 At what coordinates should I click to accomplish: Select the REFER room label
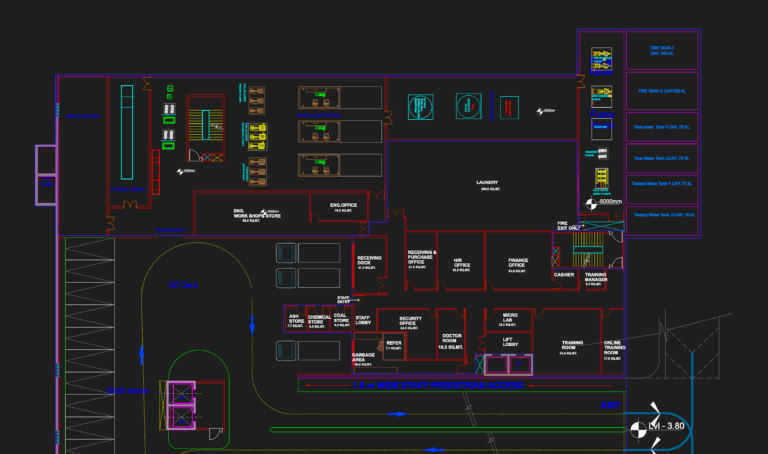pyautogui.click(x=394, y=345)
